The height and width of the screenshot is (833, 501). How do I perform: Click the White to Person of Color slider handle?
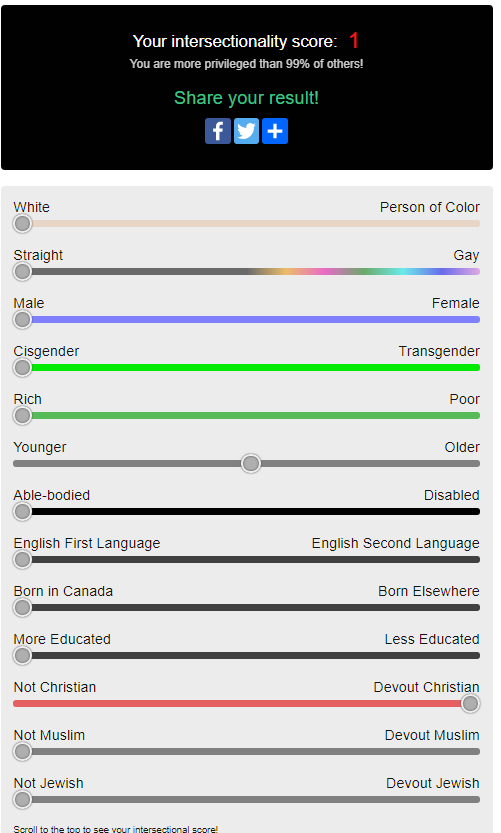(22, 224)
